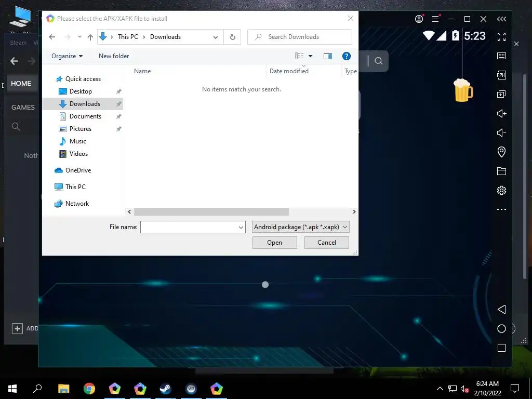This screenshot has width=532, height=399.
Task: Open multi-instance icon in emulator sidebar
Action: pos(501,94)
